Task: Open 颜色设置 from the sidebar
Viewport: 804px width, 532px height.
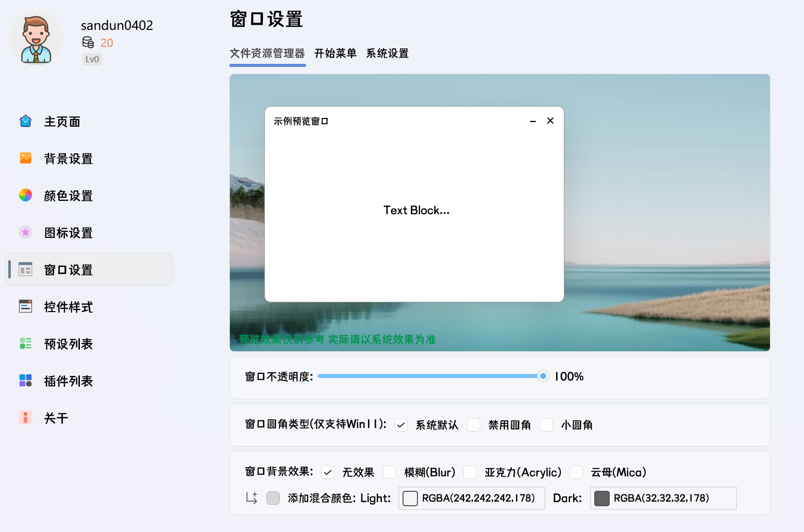Action: (89, 196)
